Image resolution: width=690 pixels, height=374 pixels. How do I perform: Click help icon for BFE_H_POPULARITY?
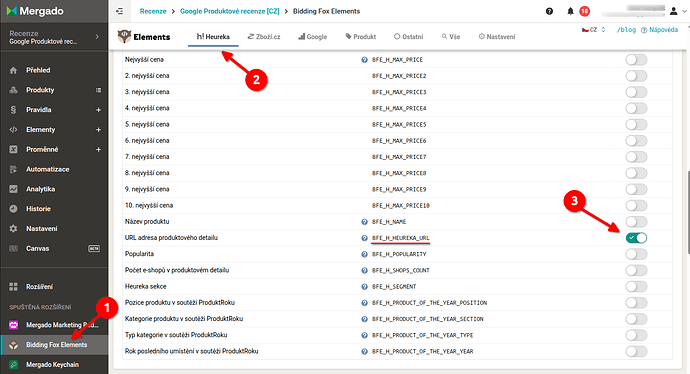tap(364, 254)
